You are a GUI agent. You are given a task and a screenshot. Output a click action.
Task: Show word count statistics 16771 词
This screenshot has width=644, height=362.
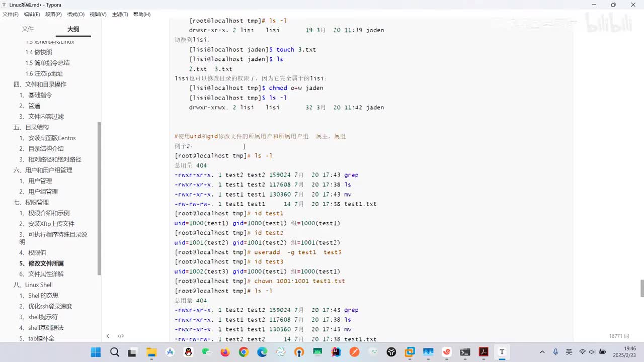pyautogui.click(x=619, y=336)
